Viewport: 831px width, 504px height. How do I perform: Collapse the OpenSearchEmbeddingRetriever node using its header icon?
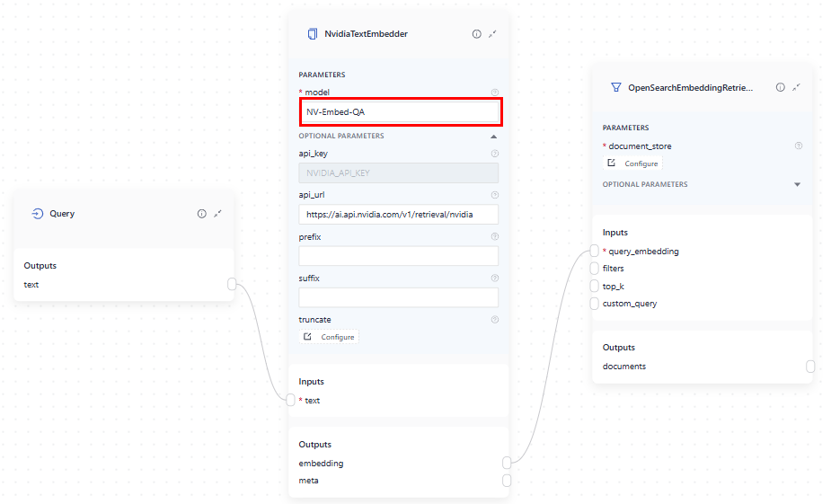797,87
